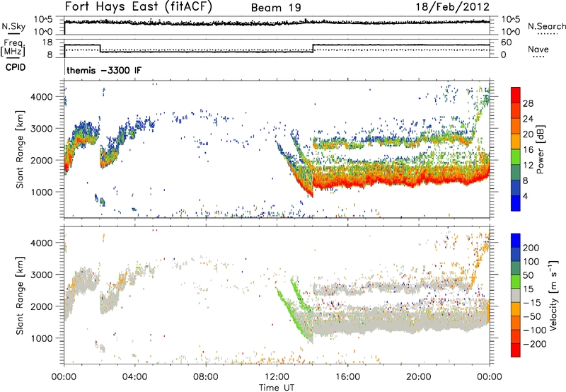Click the 4000 range tick of power panel
Image resolution: width=566 pixels, height=392 pixels.
click(x=42, y=97)
